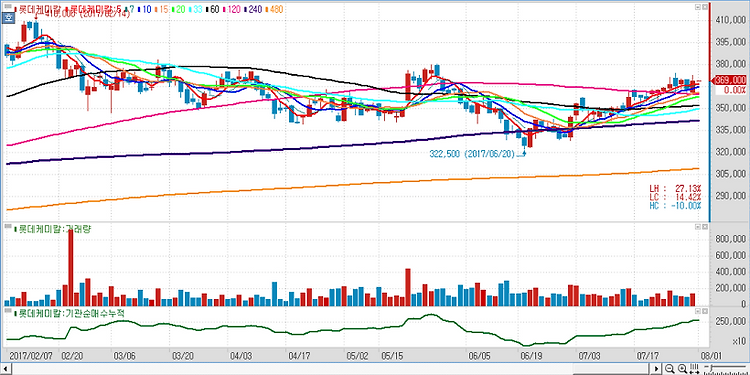Select the 60-day moving average legend

click(212, 9)
